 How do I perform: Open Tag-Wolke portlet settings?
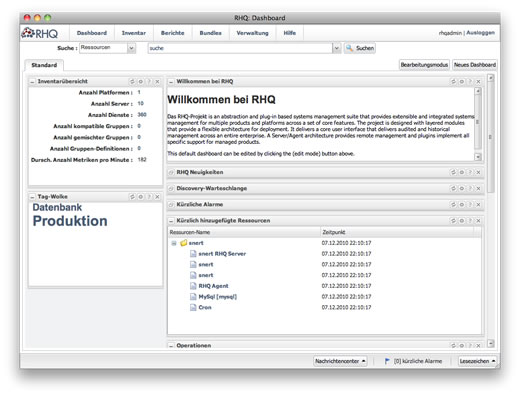(141, 197)
